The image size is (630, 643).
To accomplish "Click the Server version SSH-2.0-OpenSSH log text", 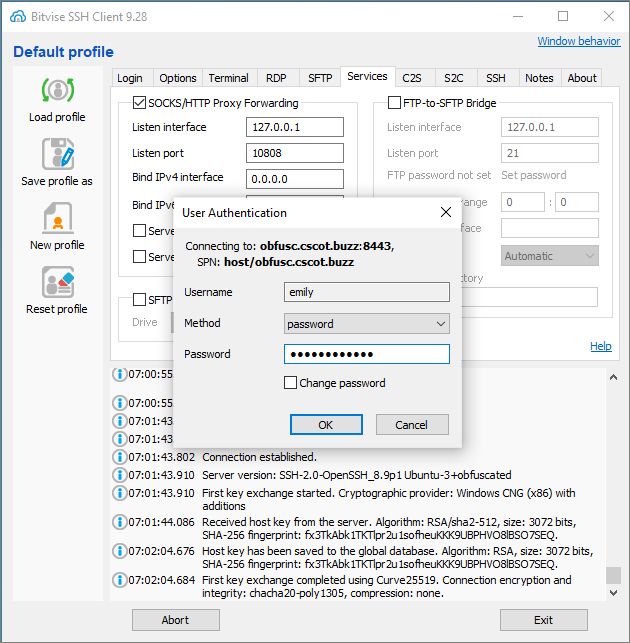I will (x=357, y=475).
